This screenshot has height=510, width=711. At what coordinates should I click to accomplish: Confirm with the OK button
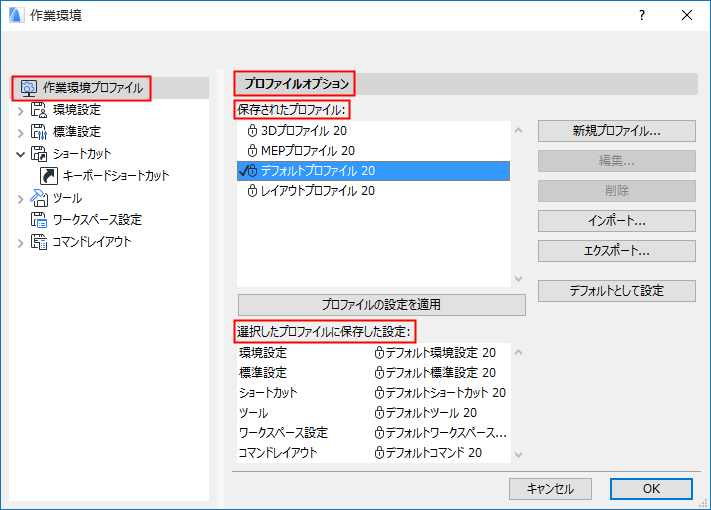click(651, 489)
